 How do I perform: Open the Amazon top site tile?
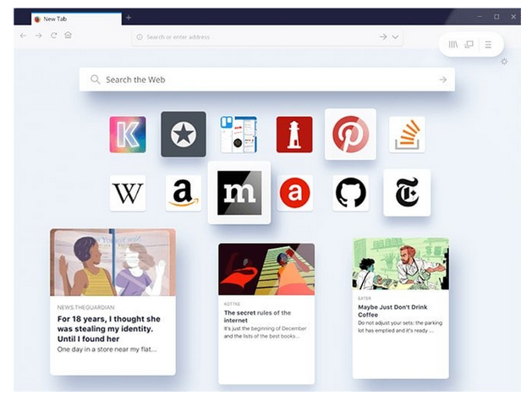click(x=184, y=193)
